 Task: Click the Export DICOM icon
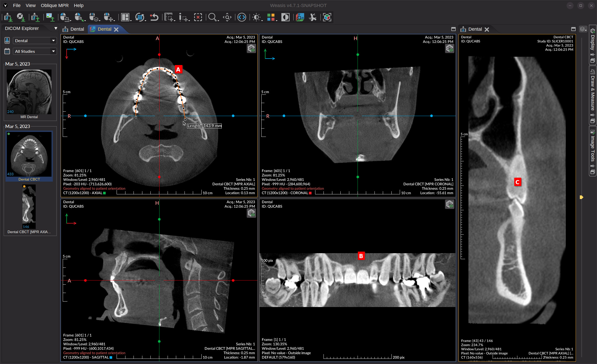point(35,17)
